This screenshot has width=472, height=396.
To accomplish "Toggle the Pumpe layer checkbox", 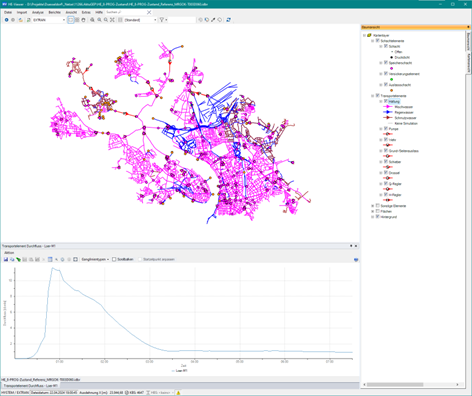I will [x=386, y=129].
